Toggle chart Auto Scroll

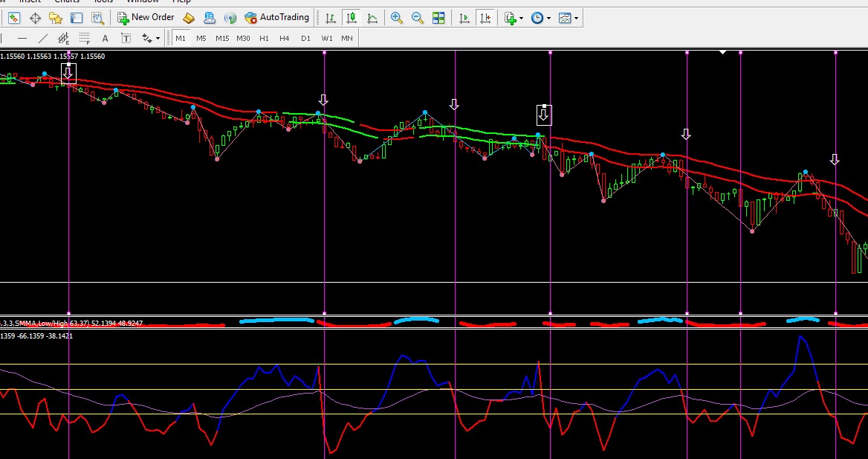[464, 18]
